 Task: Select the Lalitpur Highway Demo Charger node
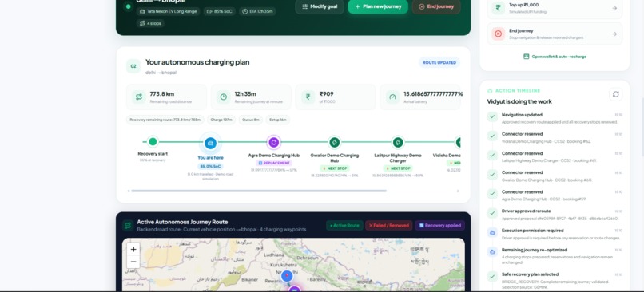(397, 142)
